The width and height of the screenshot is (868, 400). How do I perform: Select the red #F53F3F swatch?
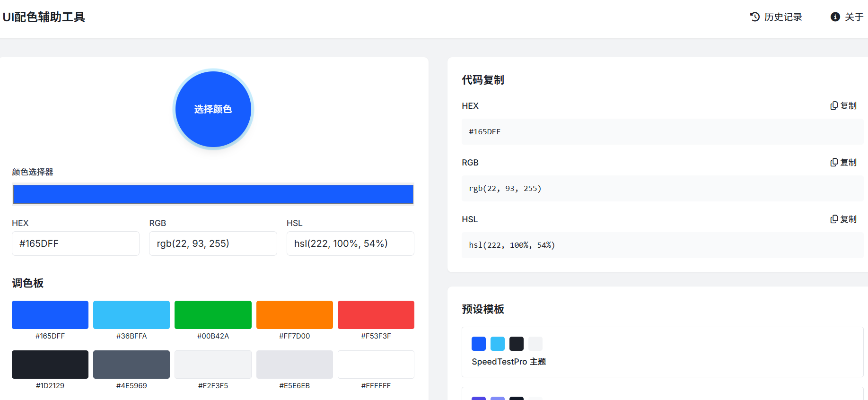pos(376,315)
